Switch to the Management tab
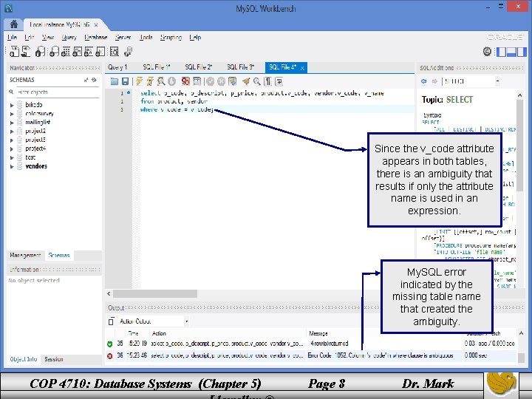The height and width of the screenshot is (399, 532). coord(25,255)
